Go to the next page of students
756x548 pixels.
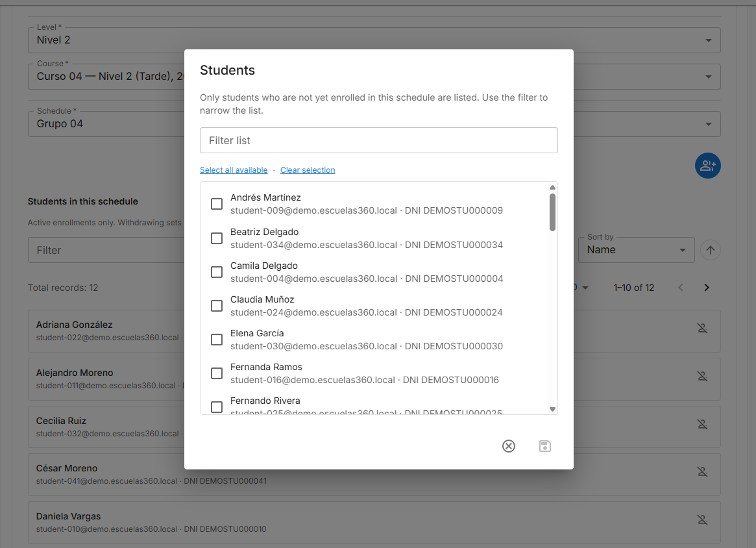[x=706, y=288]
